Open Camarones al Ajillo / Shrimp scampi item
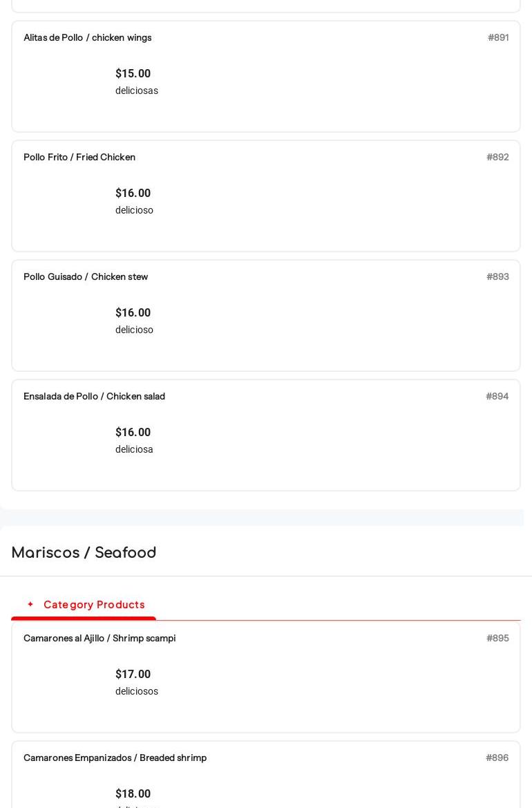Image resolution: width=532 pixels, height=808 pixels. (x=99, y=639)
